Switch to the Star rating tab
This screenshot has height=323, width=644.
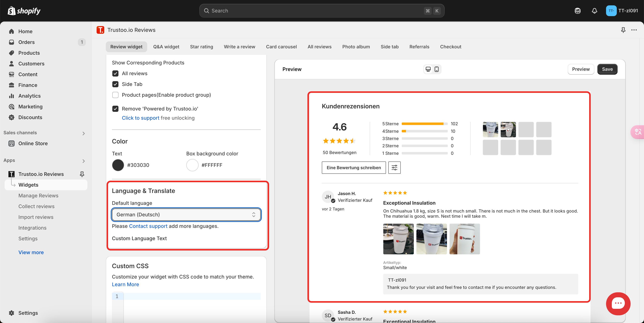[x=201, y=47]
